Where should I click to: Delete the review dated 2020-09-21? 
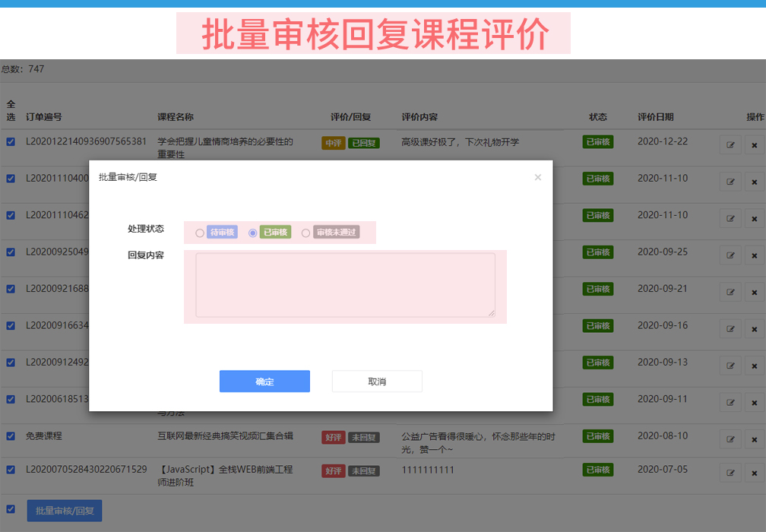tap(755, 292)
